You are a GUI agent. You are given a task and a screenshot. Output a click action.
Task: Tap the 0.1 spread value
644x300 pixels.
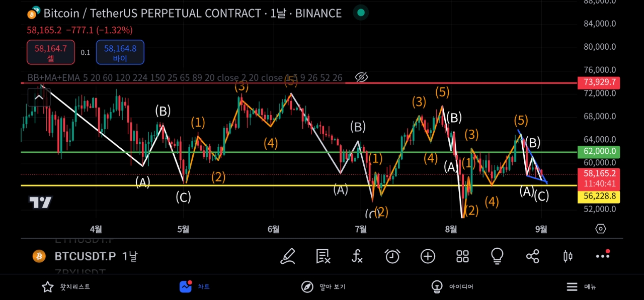tap(86, 52)
